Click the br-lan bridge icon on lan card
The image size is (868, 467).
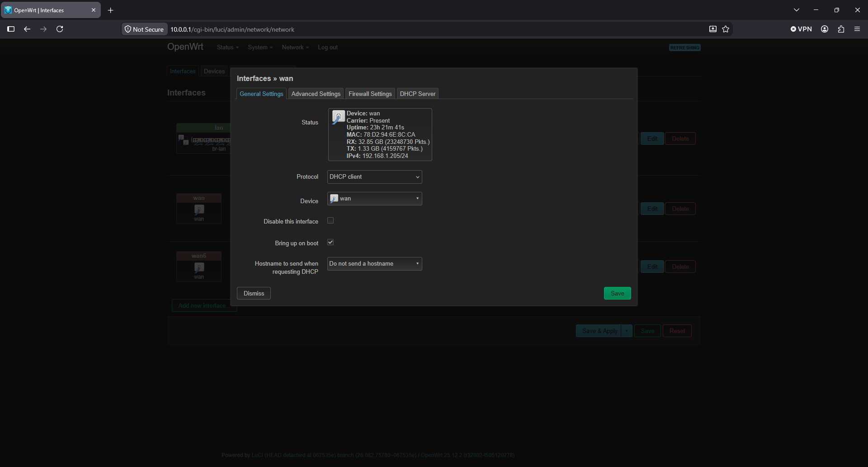coord(184,140)
